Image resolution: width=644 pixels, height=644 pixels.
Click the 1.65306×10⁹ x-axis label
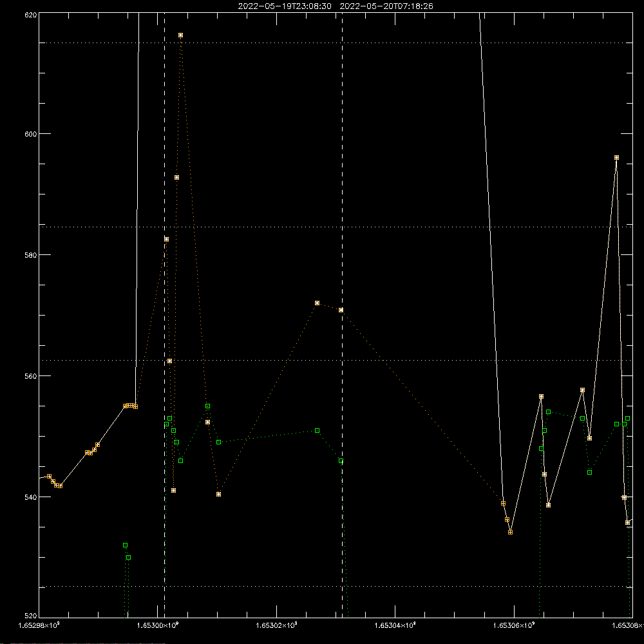click(x=514, y=625)
